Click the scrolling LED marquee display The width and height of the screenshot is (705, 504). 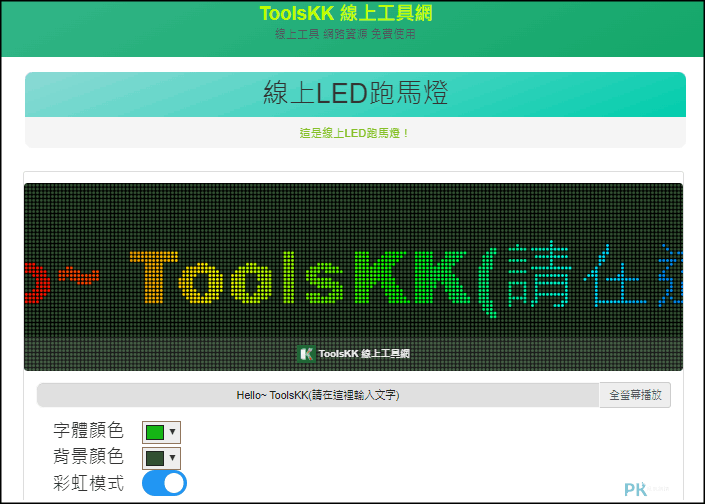pos(353,277)
